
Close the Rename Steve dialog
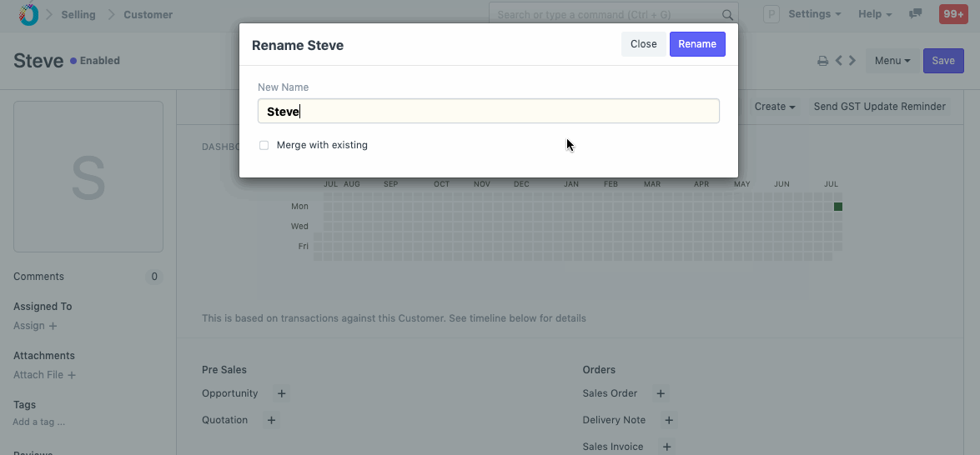tap(644, 44)
